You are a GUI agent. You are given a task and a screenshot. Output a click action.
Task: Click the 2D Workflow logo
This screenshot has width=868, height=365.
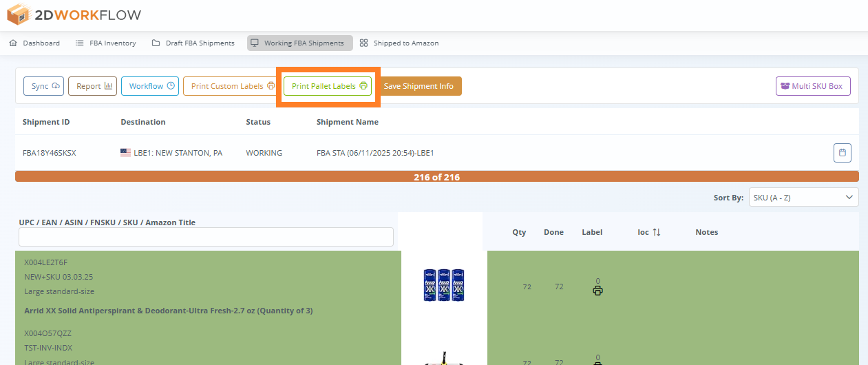tap(74, 14)
